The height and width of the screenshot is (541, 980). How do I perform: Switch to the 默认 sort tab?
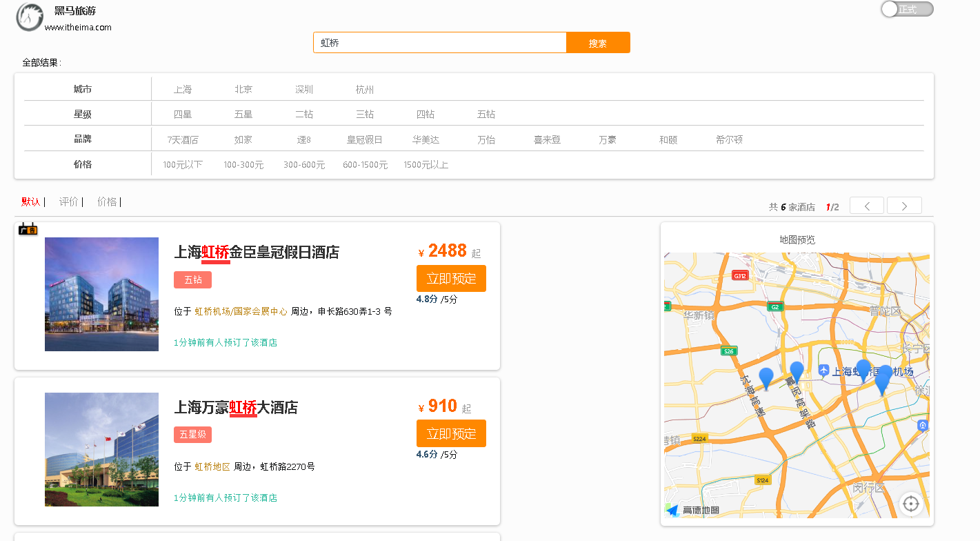coord(31,201)
